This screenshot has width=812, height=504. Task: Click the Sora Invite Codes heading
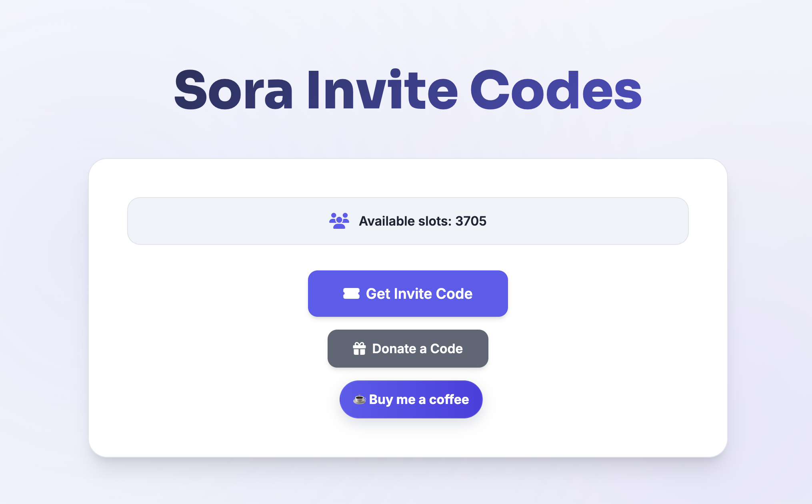[x=408, y=90]
